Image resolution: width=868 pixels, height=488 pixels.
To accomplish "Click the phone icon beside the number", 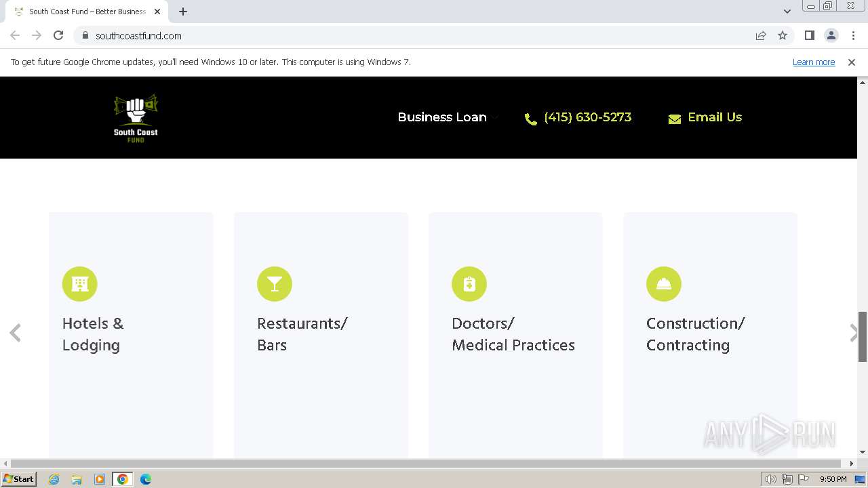I will [531, 119].
